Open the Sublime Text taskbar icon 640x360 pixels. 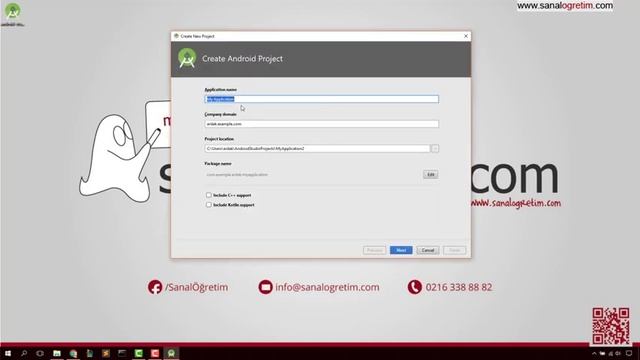106,353
